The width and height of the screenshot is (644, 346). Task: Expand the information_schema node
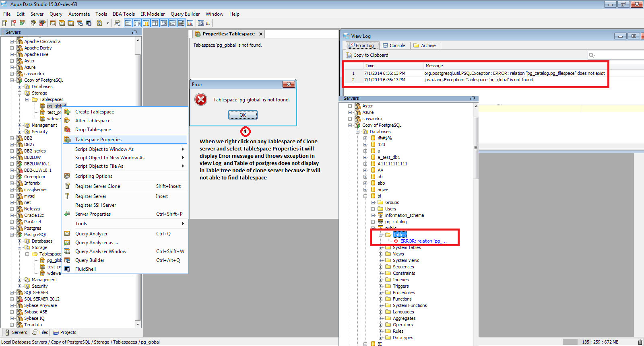373,215
